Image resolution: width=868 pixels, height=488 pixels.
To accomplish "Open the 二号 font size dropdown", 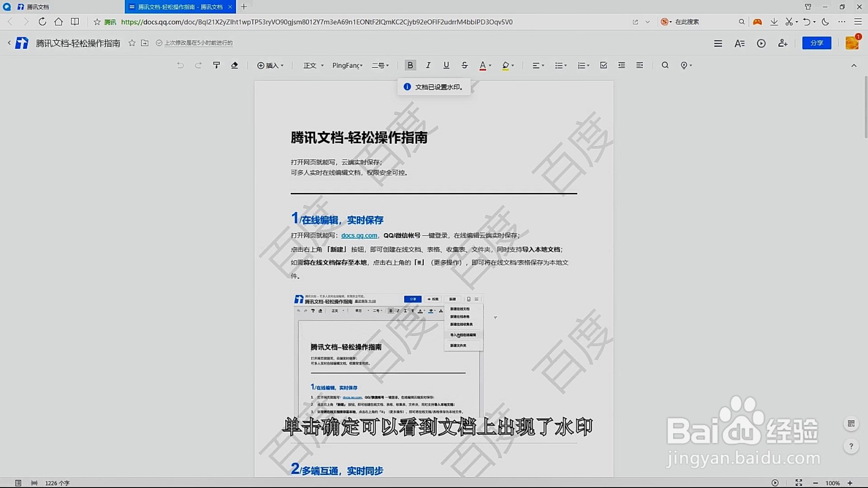I will 380,66.
